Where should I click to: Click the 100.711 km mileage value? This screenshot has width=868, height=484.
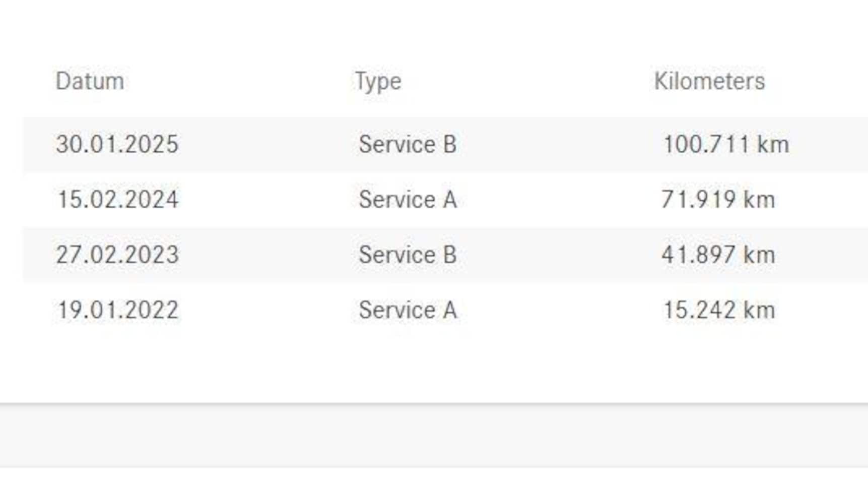coord(726,145)
